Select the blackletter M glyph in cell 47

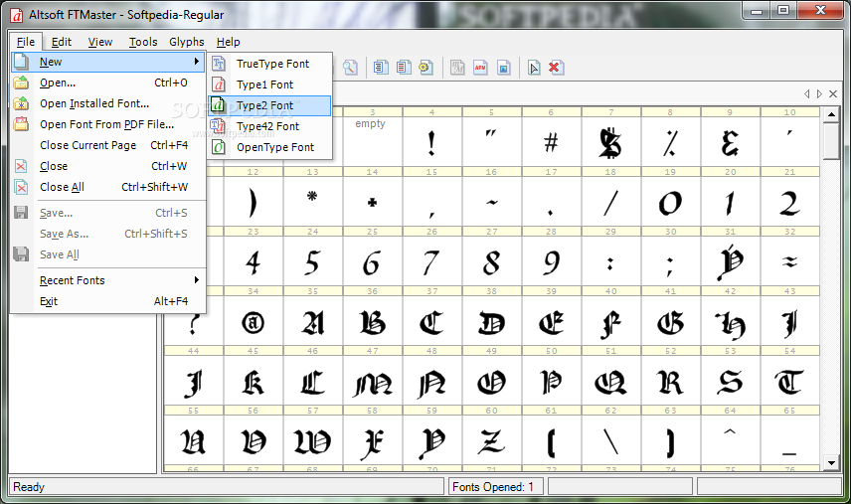[x=372, y=381]
